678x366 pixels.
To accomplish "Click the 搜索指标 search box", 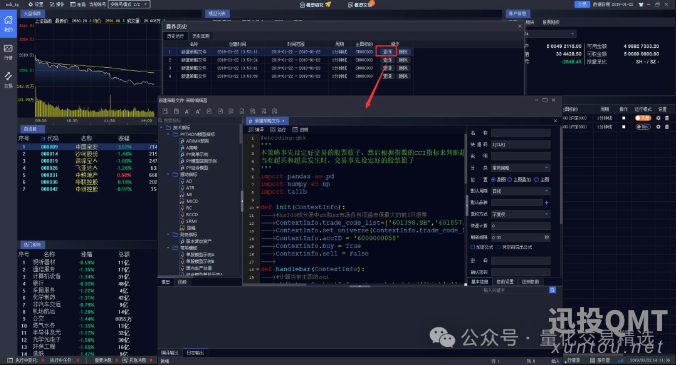I will click(200, 121).
